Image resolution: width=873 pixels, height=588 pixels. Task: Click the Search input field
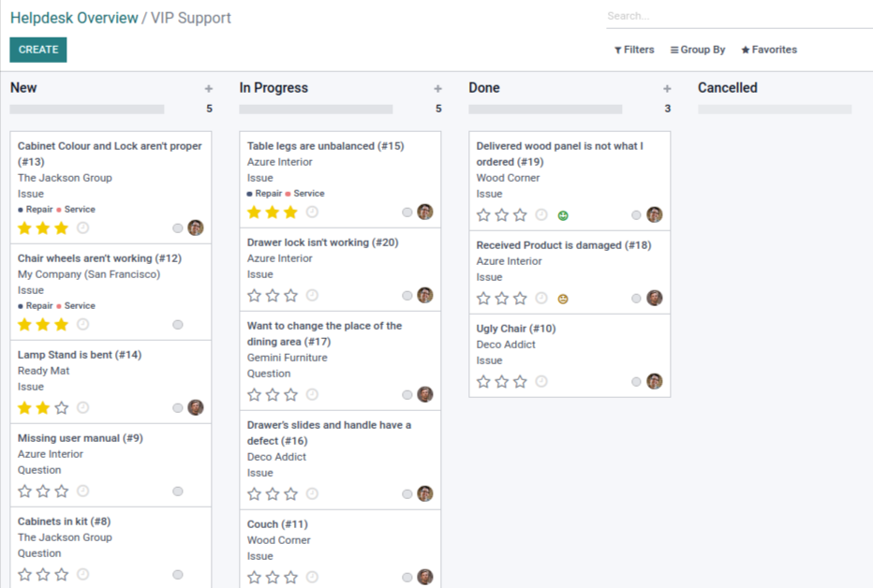pyautogui.click(x=738, y=16)
